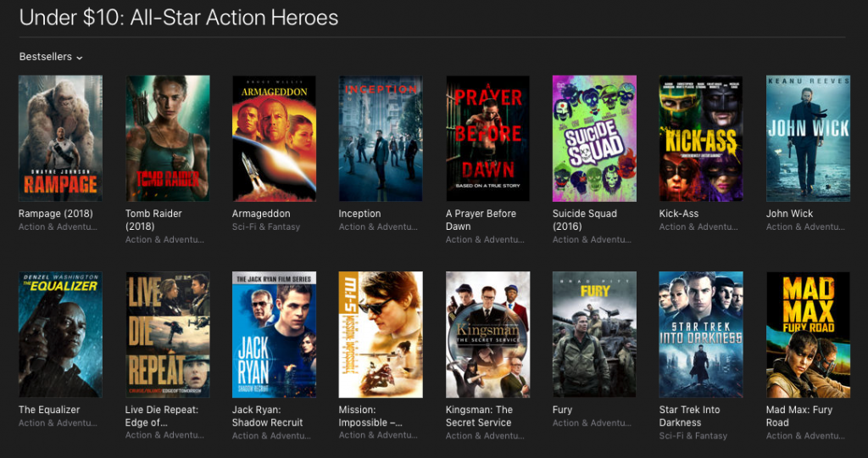
Task: Open the Tomb Raider movie poster
Action: click(168, 138)
